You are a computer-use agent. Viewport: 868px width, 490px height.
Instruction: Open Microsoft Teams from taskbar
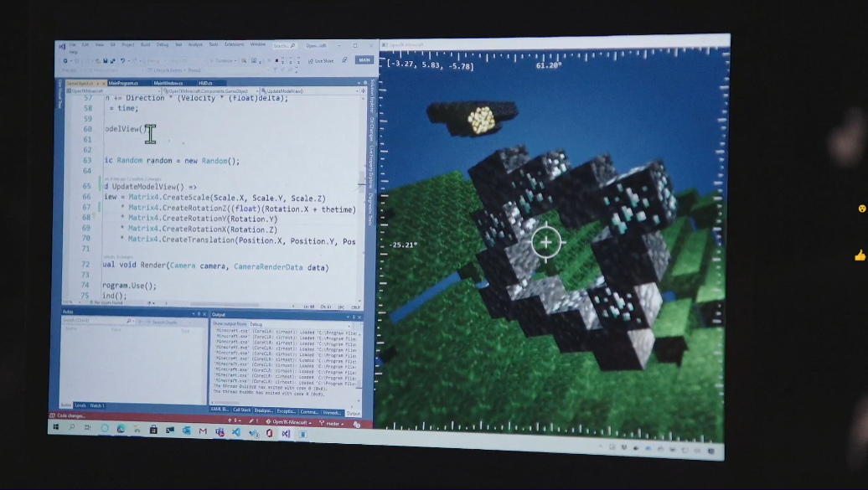click(x=220, y=432)
